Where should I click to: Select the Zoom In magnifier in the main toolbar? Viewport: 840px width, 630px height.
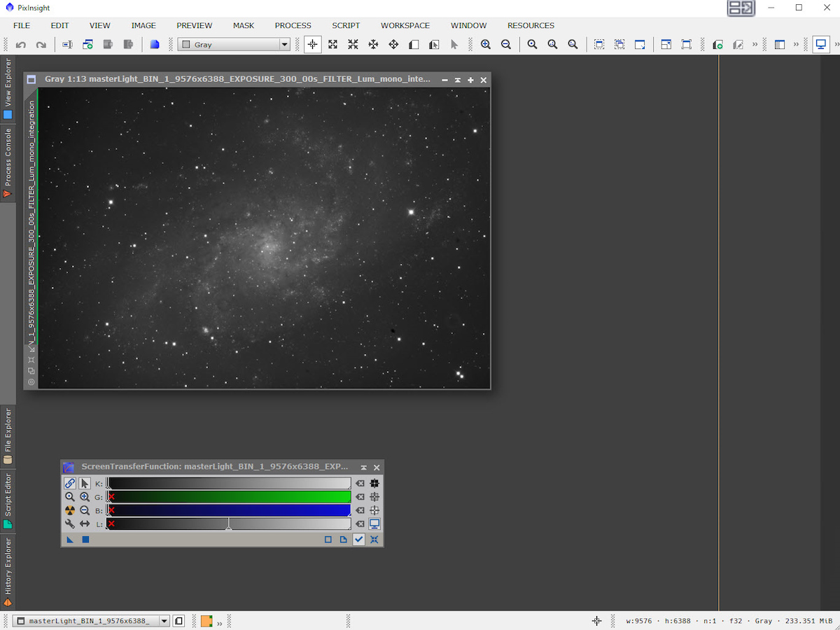(486, 44)
